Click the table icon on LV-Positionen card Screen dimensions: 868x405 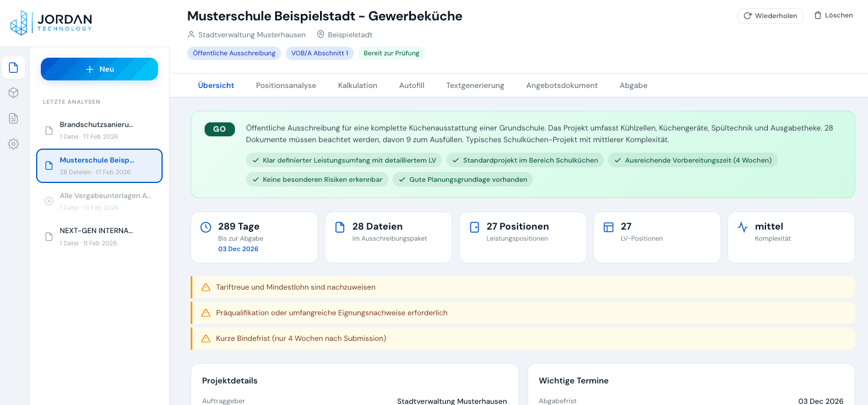click(609, 227)
